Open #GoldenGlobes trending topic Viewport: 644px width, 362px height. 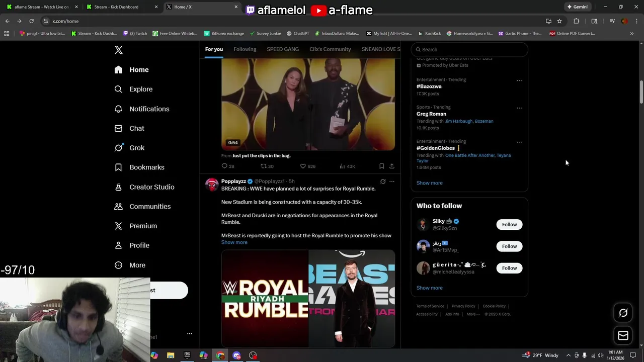[x=436, y=148]
